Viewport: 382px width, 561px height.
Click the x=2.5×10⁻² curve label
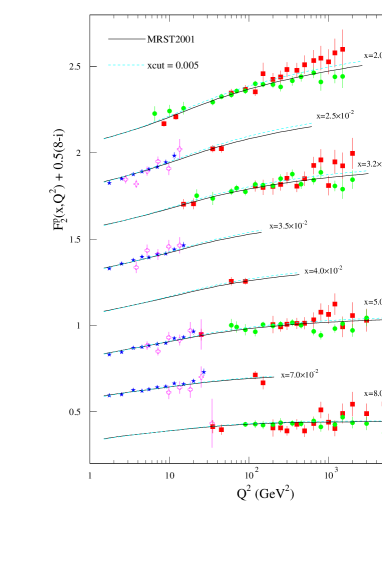pos(335,115)
